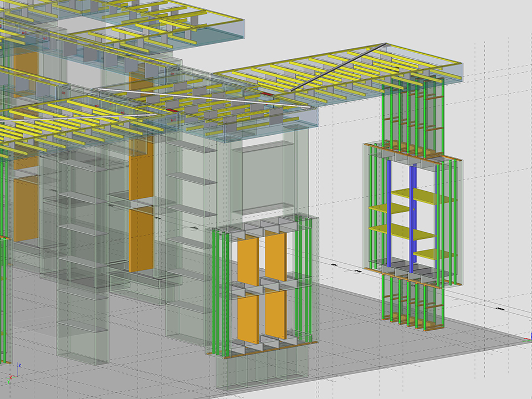
Task: Select lower-left orange panel of center cabinet
Action: (248, 319)
